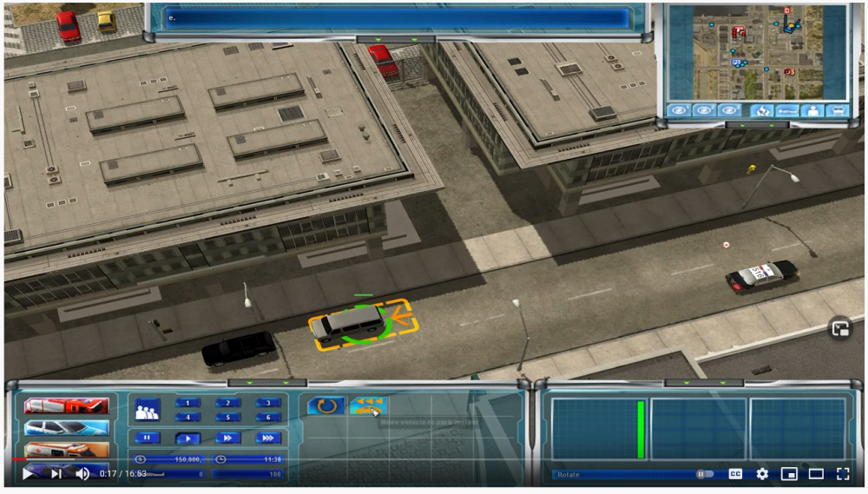Select the ambulance vehicle category
Screen dimensions: 868x494
[67, 449]
